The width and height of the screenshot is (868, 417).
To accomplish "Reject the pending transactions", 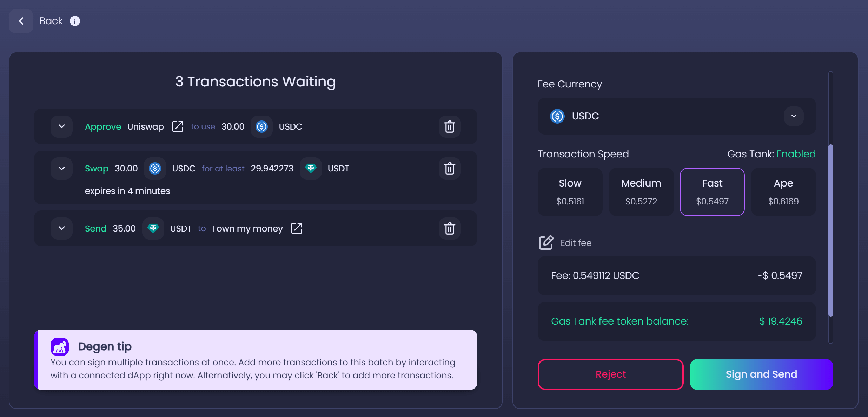I will point(610,374).
